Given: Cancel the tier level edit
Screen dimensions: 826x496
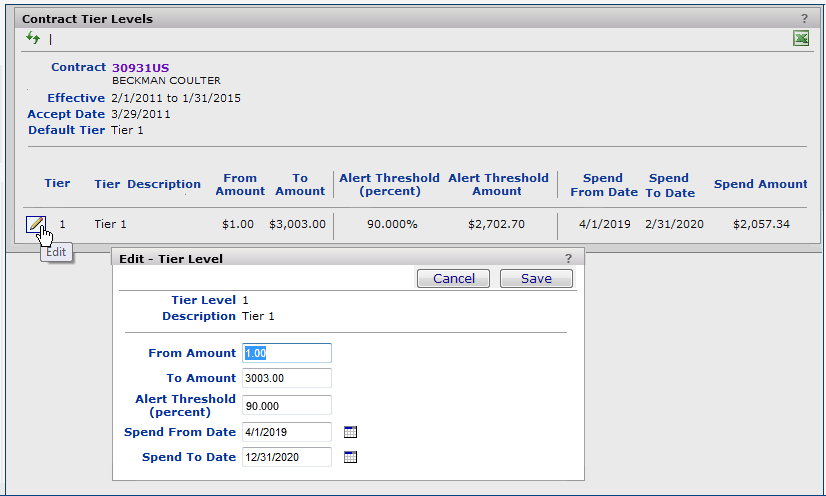Looking at the screenshot, I should point(453,279).
